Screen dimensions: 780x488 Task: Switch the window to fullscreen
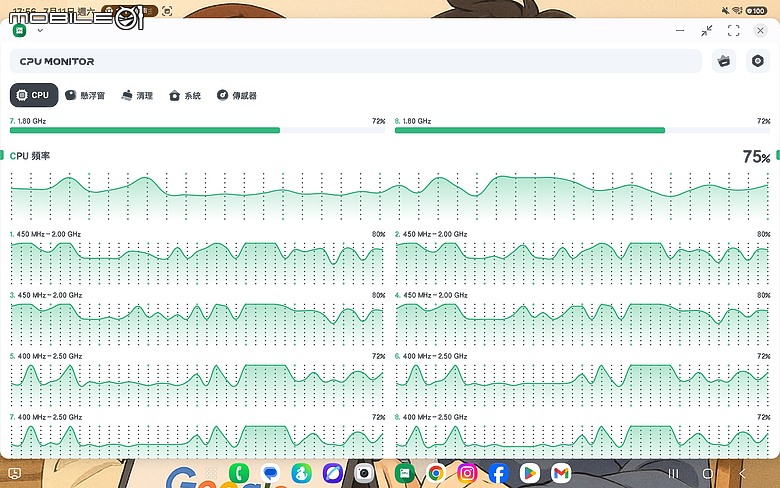733,31
